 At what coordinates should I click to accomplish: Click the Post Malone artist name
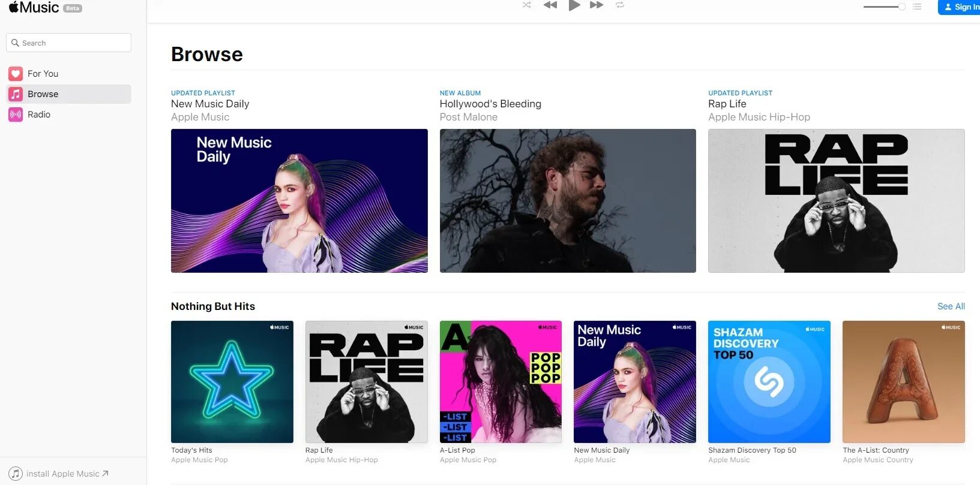tap(469, 117)
